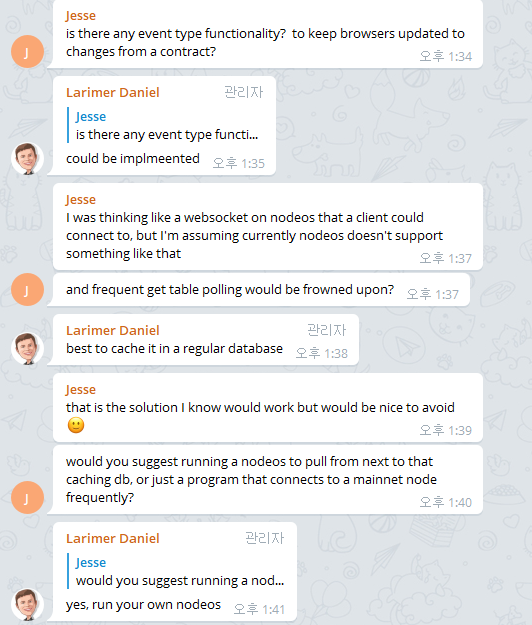Click Larimer Daniel name on the last message
The height and width of the screenshot is (625, 532).
pos(113,539)
